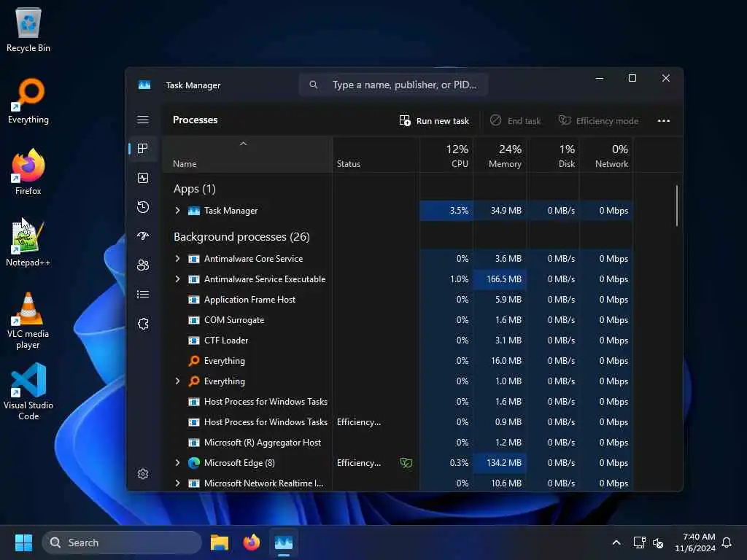
Task: Click the Run new task button
Action: (433, 121)
